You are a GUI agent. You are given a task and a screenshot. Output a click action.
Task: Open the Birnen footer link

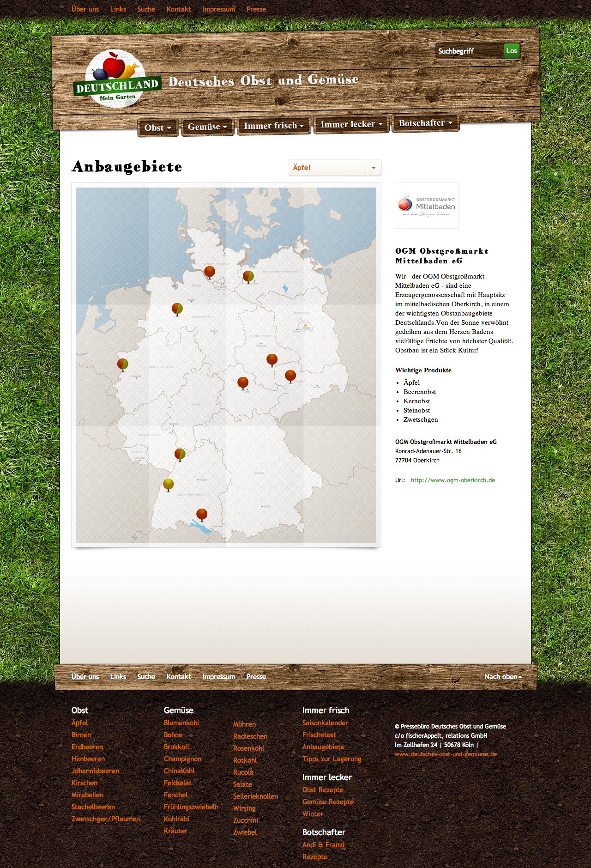coord(81,734)
